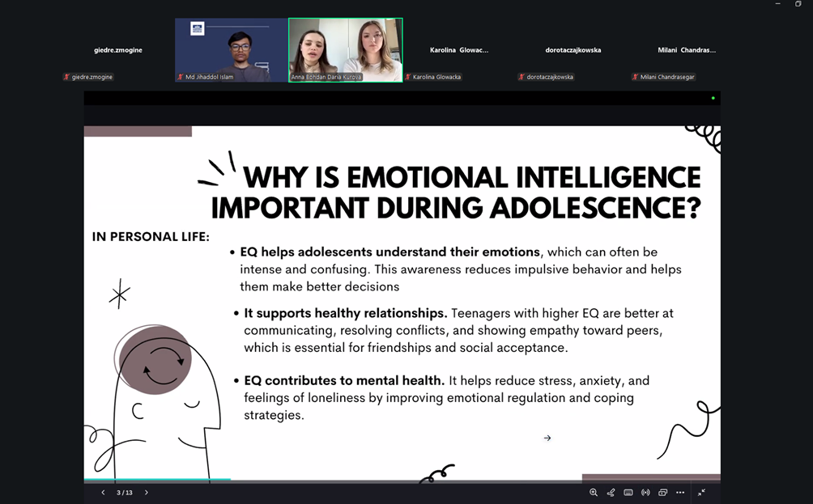Click the green recording status dot
This screenshot has height=504, width=813.
pos(713,98)
